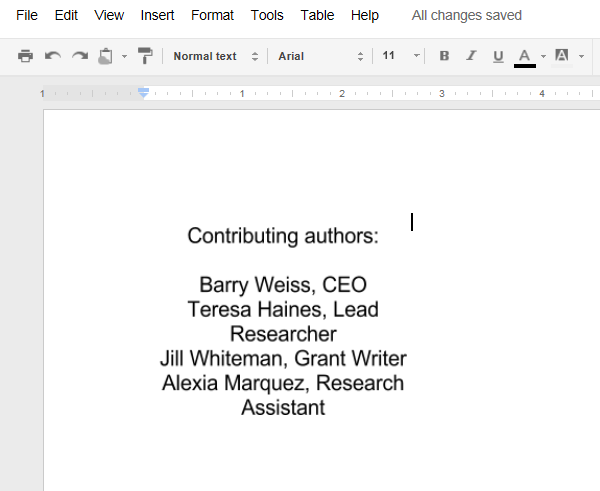Redo the last undone action

point(80,56)
